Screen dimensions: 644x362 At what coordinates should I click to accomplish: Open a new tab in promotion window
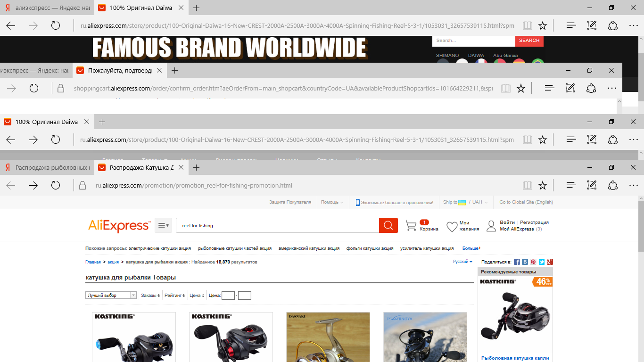point(197,167)
